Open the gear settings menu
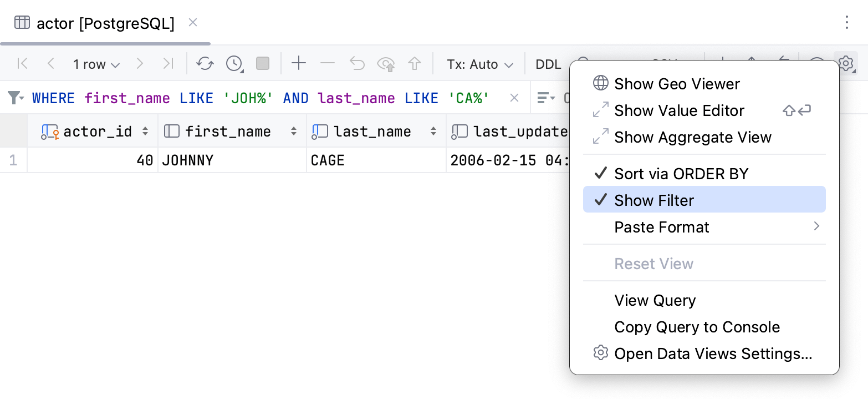Image resolution: width=868 pixels, height=399 pixels. click(846, 63)
